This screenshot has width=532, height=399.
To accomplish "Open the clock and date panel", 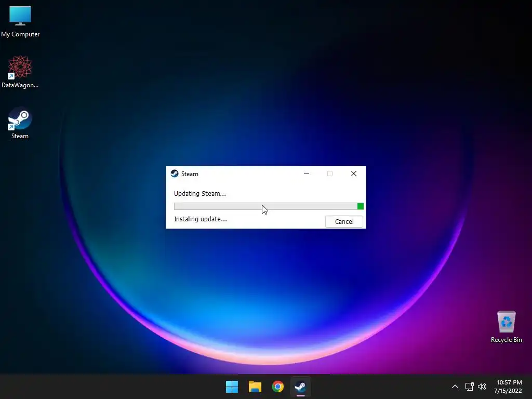I will (x=508, y=387).
